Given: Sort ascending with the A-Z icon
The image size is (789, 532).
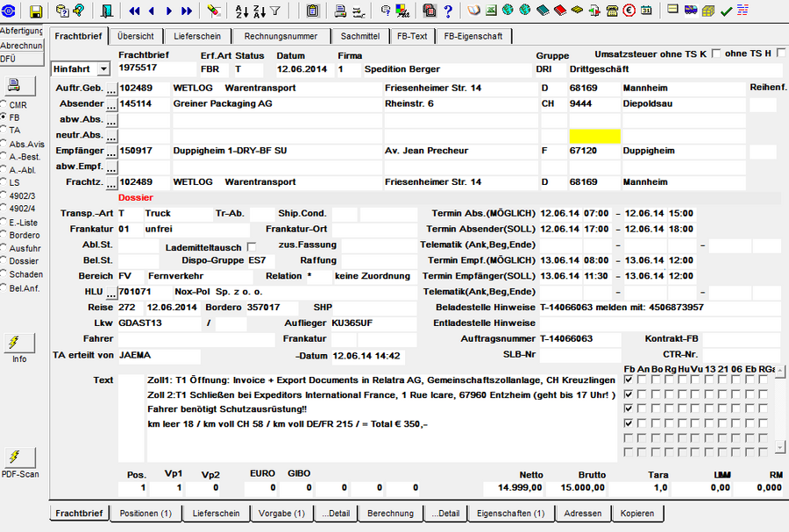Looking at the screenshot, I should (x=242, y=11).
